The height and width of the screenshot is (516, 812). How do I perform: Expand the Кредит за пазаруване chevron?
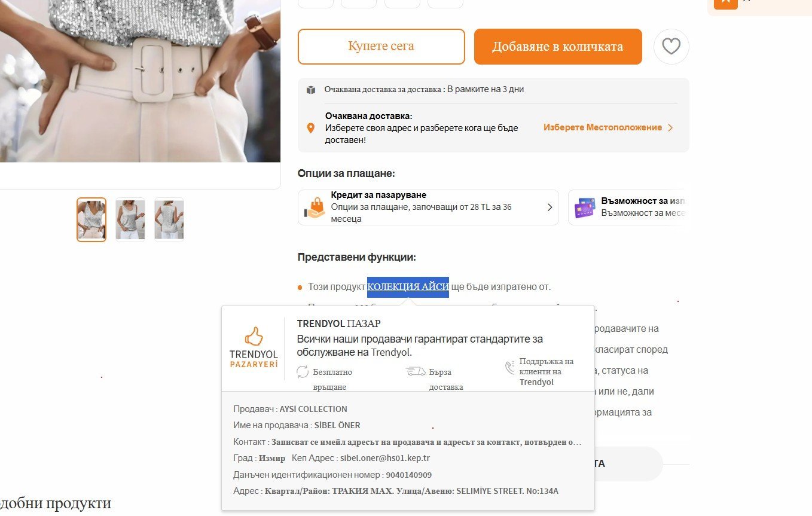[550, 207]
